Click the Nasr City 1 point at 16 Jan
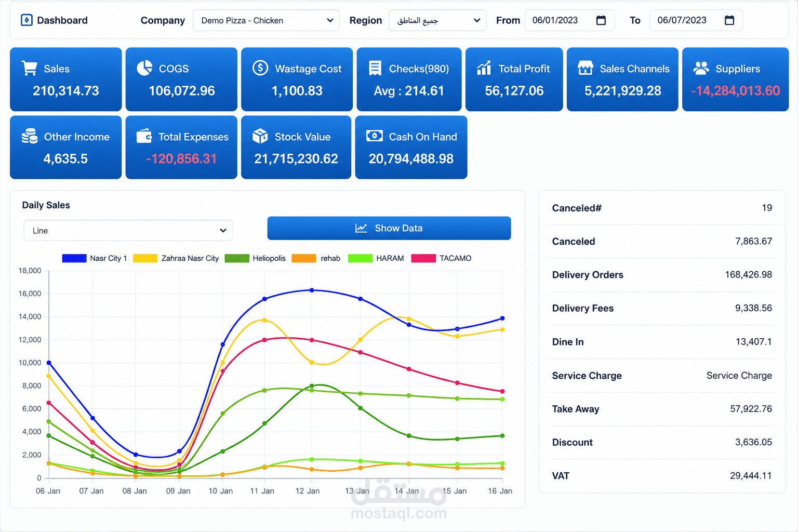This screenshot has width=798, height=532. click(x=502, y=318)
